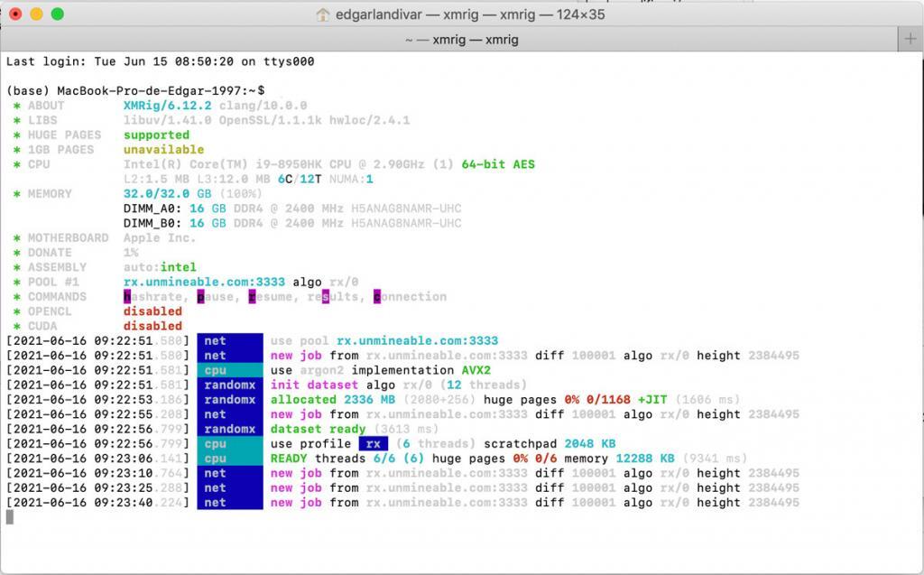Minimize the terminal with yellow button
Image resolution: width=924 pixels, height=575 pixels.
36,14
